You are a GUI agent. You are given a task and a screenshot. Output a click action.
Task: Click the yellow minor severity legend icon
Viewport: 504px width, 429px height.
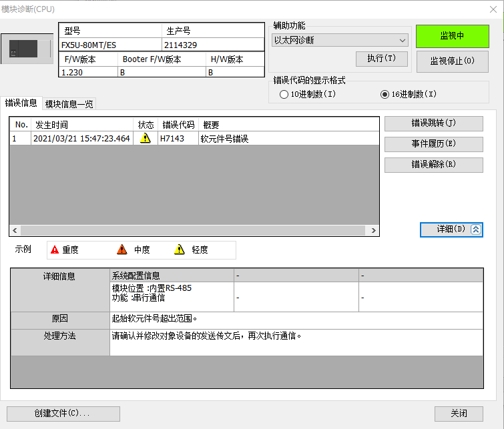tap(180, 250)
